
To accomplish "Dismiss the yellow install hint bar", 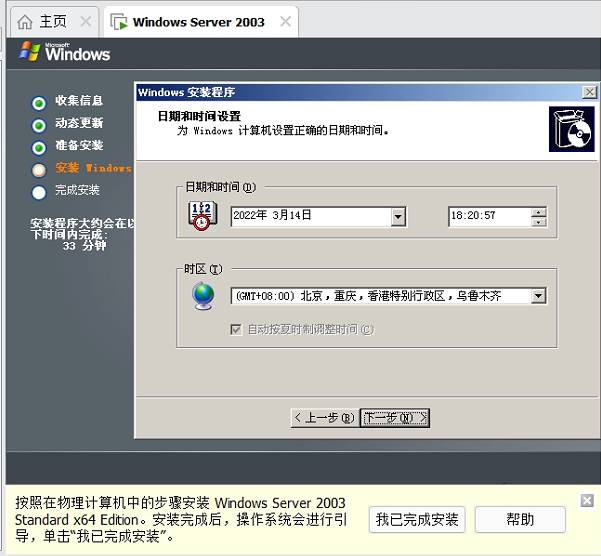I will pyautogui.click(x=587, y=500).
